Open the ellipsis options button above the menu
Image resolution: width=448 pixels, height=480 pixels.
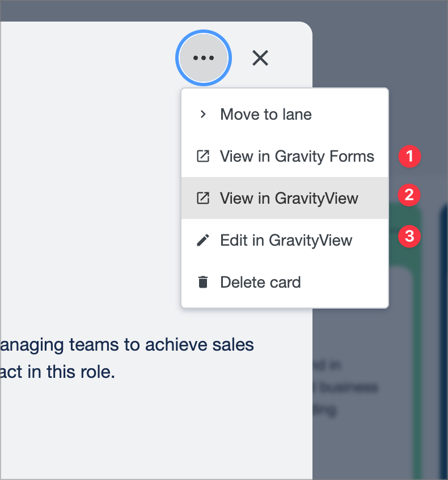click(203, 58)
